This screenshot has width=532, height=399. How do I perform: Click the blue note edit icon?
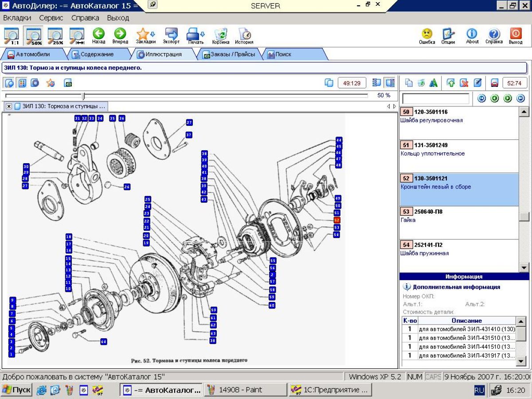click(477, 83)
